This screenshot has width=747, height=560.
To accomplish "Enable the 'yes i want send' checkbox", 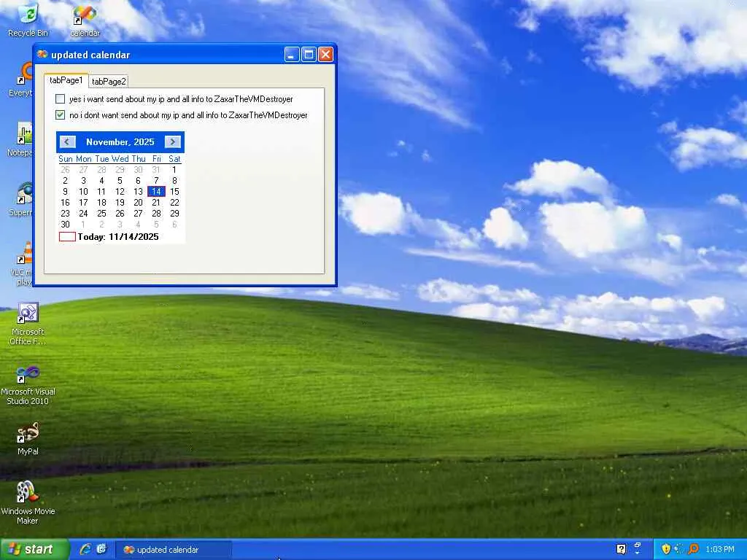I will pyautogui.click(x=60, y=99).
